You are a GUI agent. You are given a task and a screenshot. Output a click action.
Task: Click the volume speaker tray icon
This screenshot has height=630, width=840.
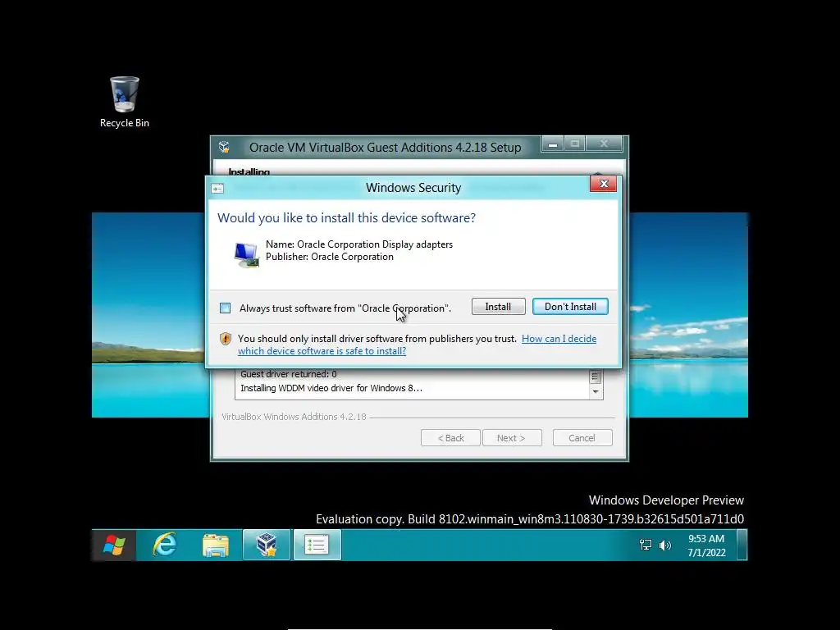[x=664, y=546]
